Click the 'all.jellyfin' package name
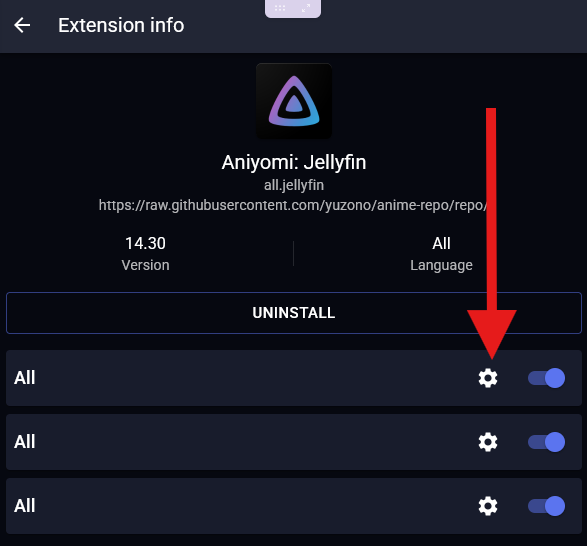Viewport: 587px width, 546px height. pyautogui.click(x=294, y=185)
